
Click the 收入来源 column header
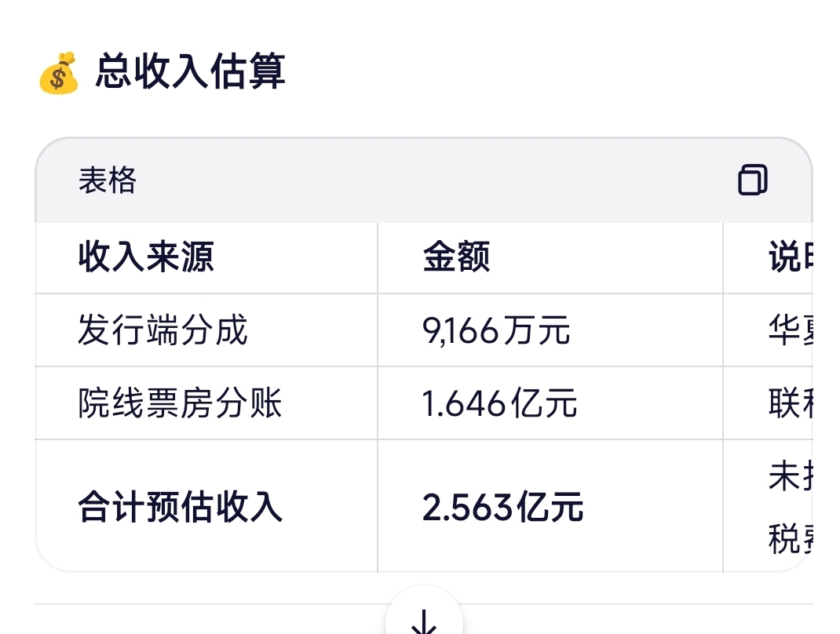pyautogui.click(x=146, y=257)
